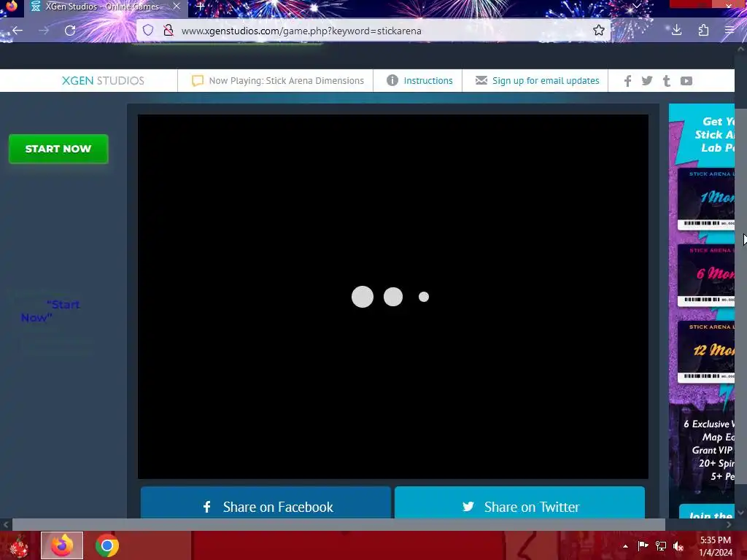
Task: Click the Instructions info icon
Action: point(392,80)
